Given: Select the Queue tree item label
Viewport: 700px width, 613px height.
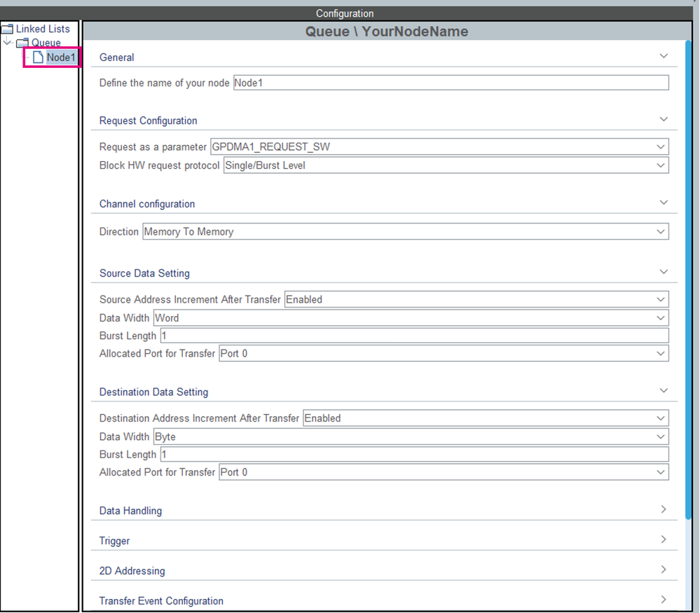Looking at the screenshot, I should click(46, 43).
